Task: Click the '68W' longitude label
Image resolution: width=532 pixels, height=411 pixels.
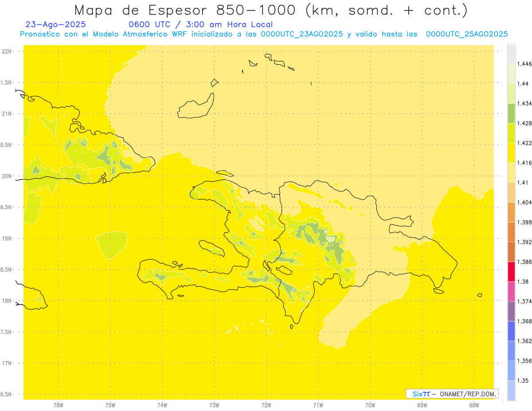Action: (474, 405)
